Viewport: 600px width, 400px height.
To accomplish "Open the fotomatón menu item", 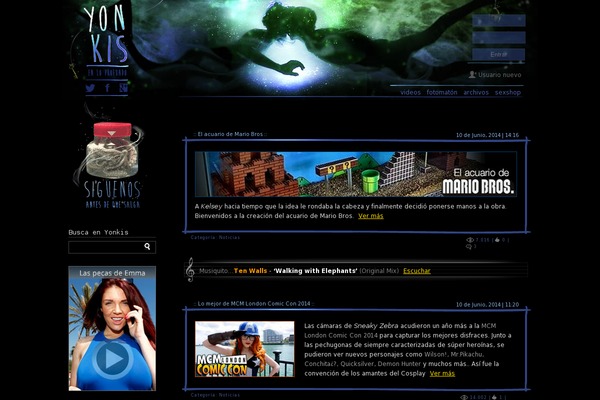I will pyautogui.click(x=442, y=92).
